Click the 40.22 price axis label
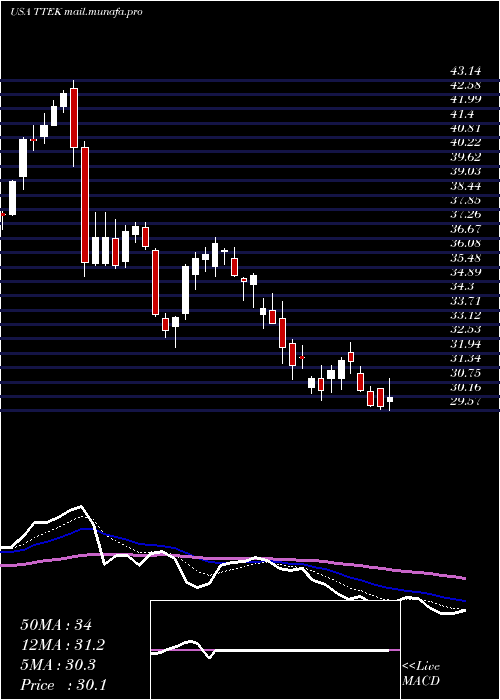Viewport: 500px width, 700px height. point(464,142)
